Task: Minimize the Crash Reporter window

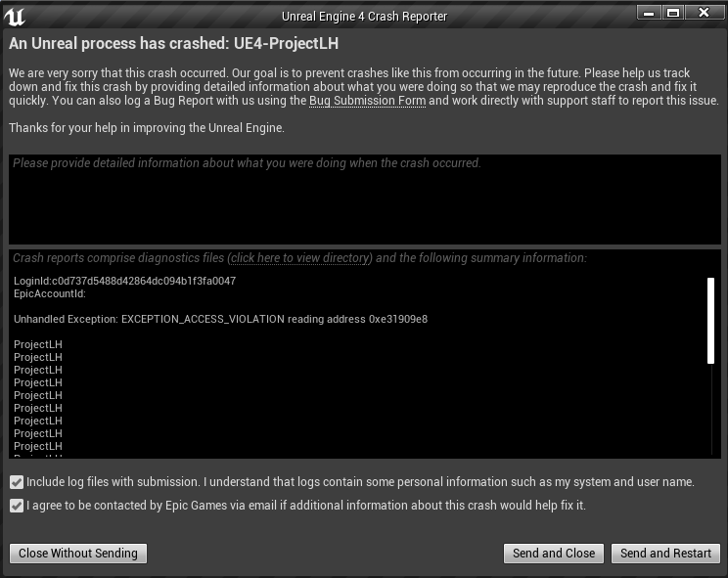Action: (649, 12)
